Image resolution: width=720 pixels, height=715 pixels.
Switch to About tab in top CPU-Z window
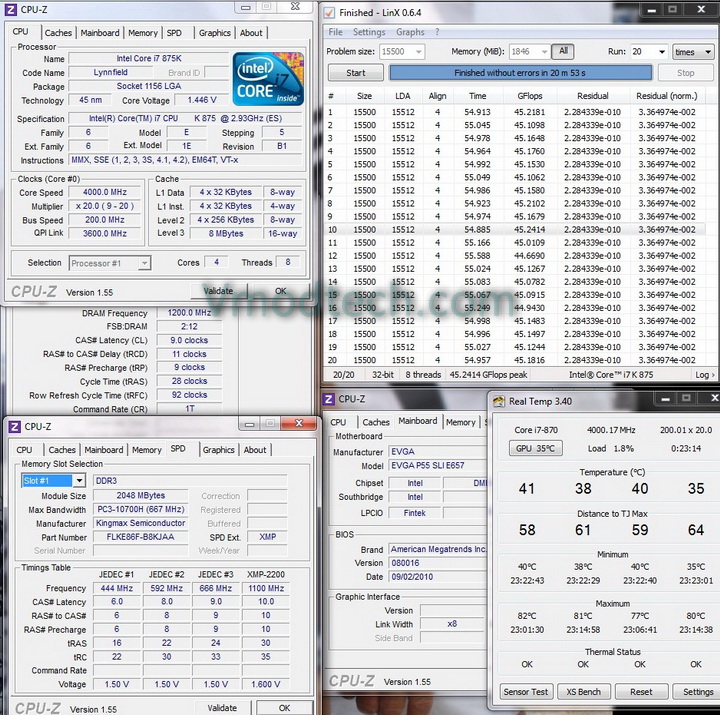tap(251, 33)
